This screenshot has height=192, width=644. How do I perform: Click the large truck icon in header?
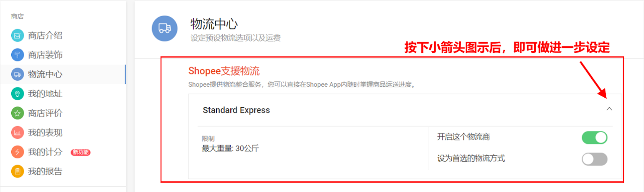coord(165,28)
